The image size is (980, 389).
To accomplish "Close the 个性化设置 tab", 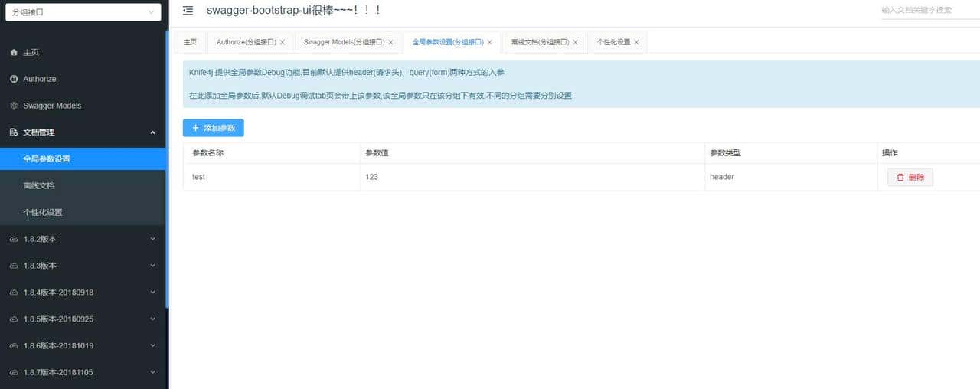I will tap(636, 42).
